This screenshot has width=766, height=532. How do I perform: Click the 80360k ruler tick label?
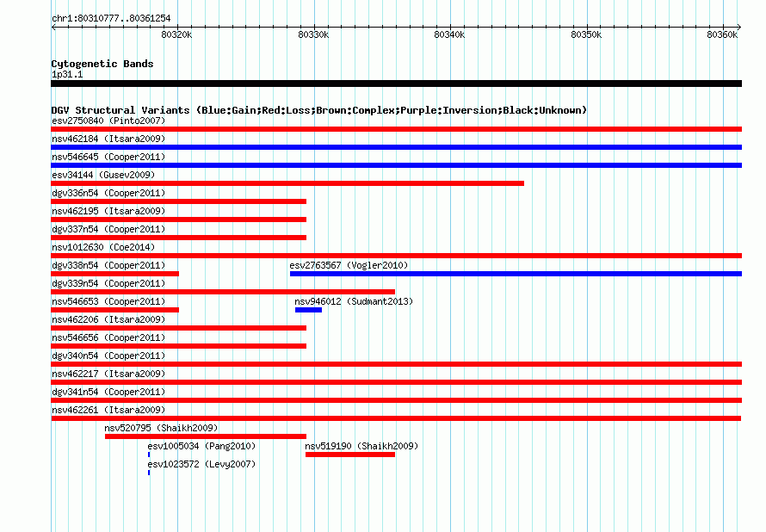pyautogui.click(x=722, y=34)
